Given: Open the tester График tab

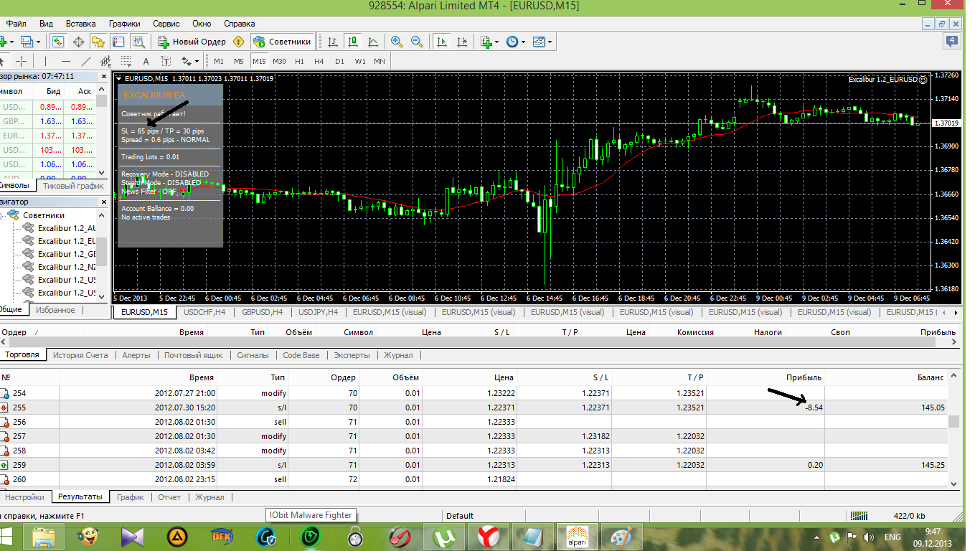Looking at the screenshot, I should (131, 497).
